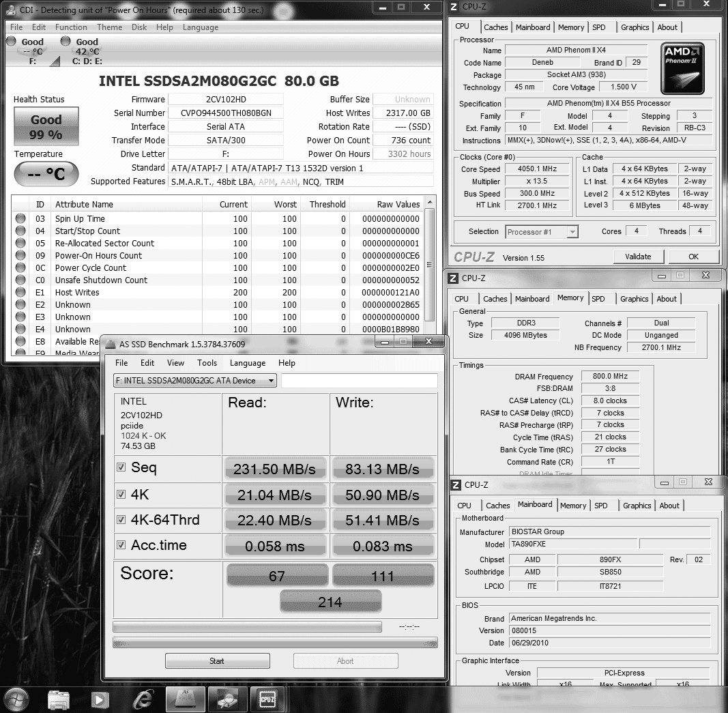Click the Firmware value 2CV102HD field
The width and height of the screenshot is (728, 713).
[226, 100]
